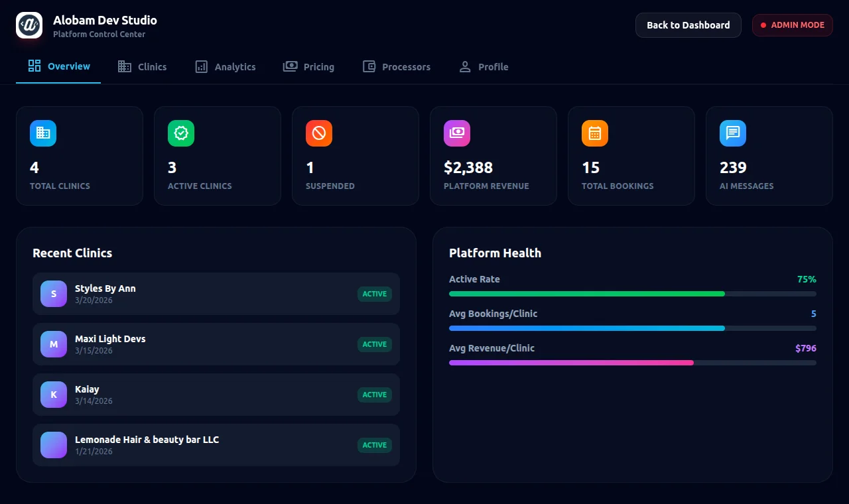The height and width of the screenshot is (504, 849).
Task: Click the Kaiay clinic name
Action: click(x=87, y=389)
